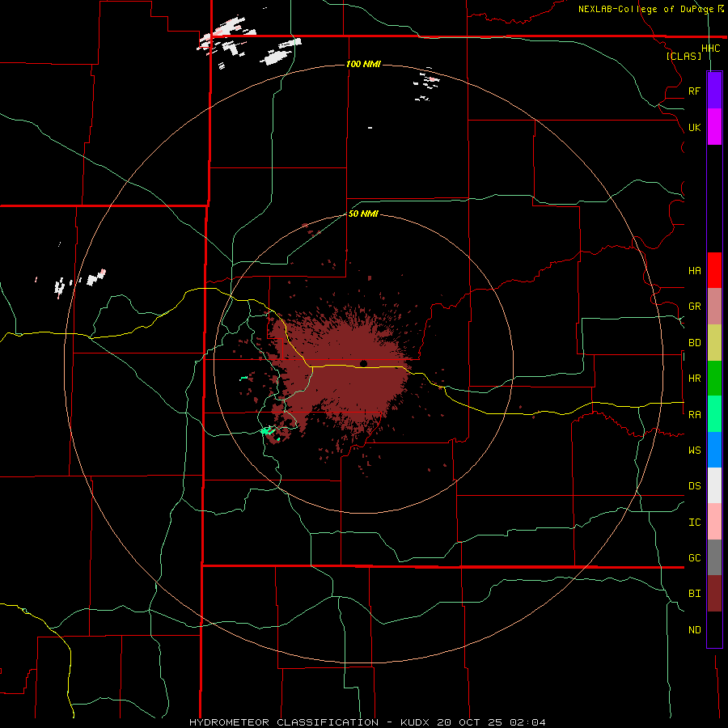
Task: Click the WS blue legend swatch
Action: [x=714, y=450]
